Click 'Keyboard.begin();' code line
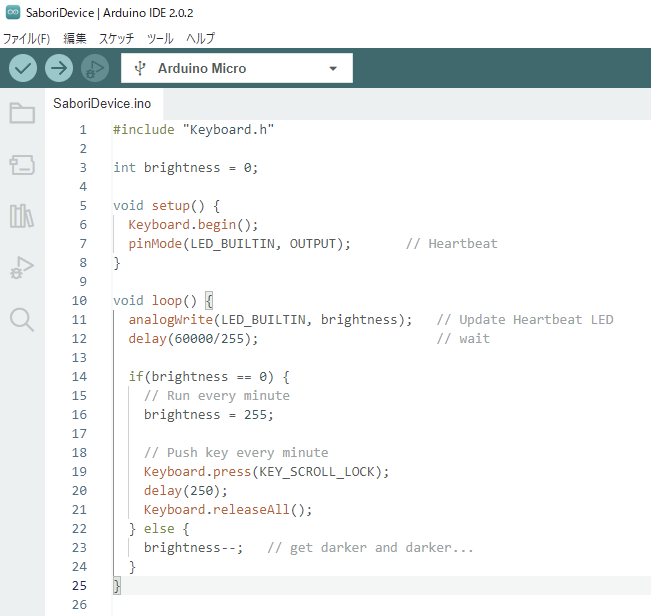The image size is (651, 616). pyautogui.click(x=193, y=225)
